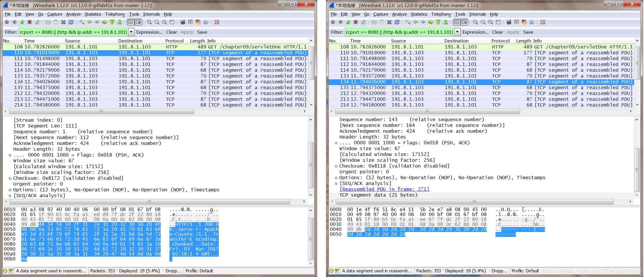This screenshot has height=277, width=644.
Task: Follow the Reassembled PDU in frame 271 link
Action: tap(384, 189)
